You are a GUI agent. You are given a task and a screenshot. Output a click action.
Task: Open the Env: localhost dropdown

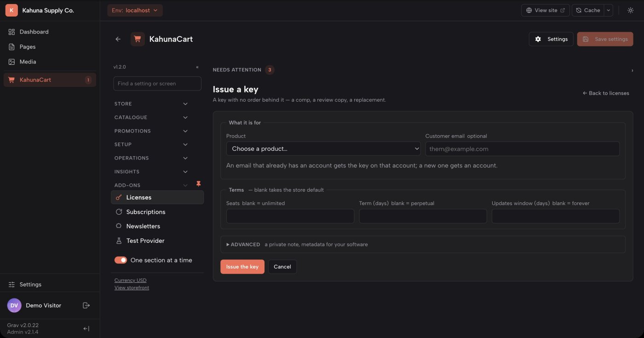[135, 10]
